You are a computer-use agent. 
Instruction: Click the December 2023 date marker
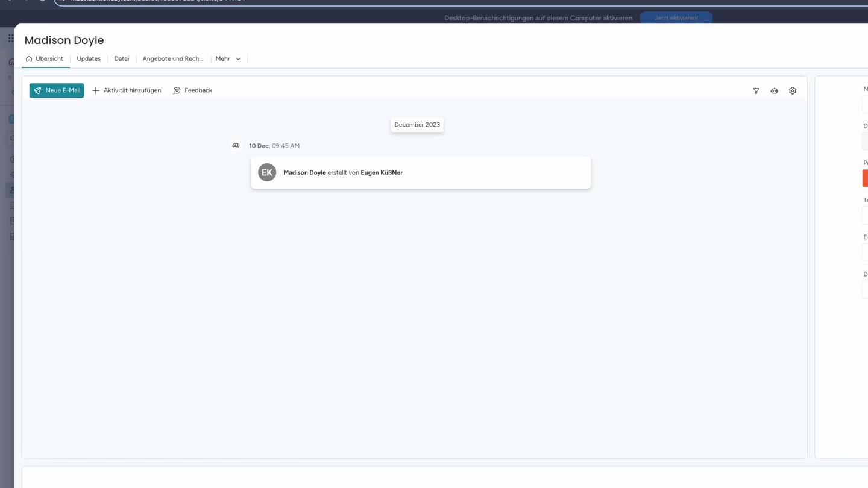[x=417, y=124]
